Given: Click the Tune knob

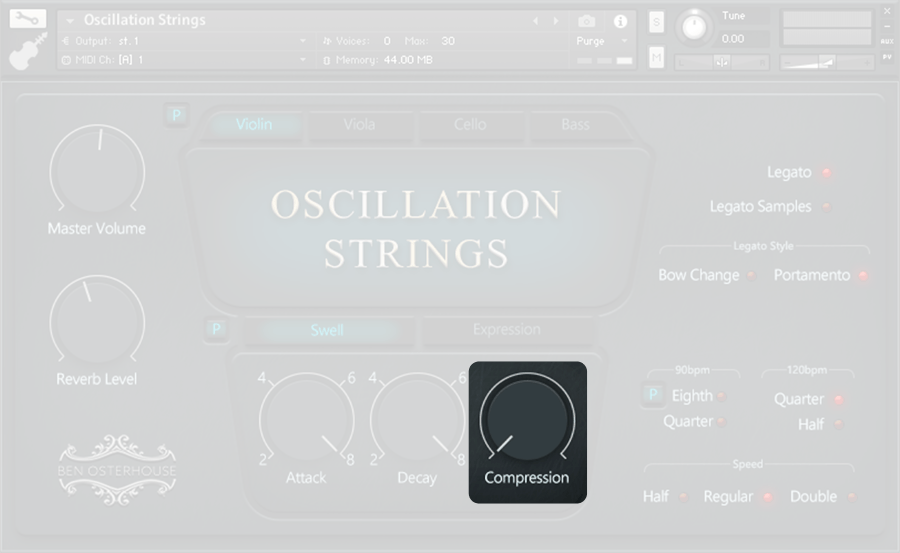Looking at the screenshot, I should click(694, 26).
